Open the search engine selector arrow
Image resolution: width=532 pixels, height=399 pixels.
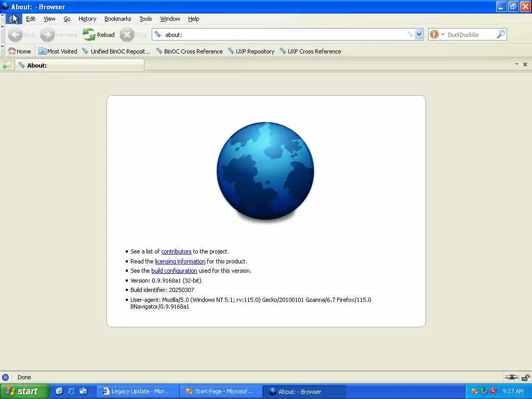pyautogui.click(x=443, y=35)
